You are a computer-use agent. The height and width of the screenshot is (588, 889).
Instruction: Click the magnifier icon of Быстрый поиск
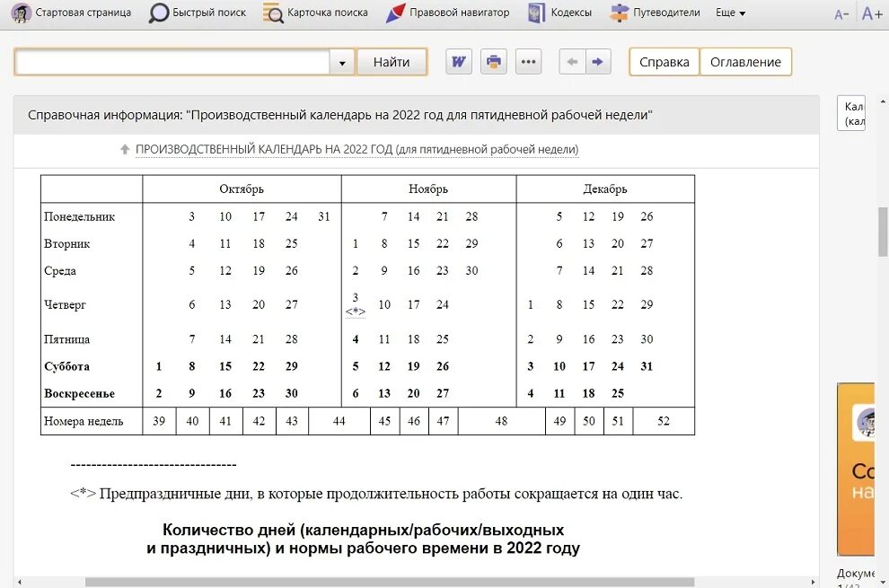point(159,13)
